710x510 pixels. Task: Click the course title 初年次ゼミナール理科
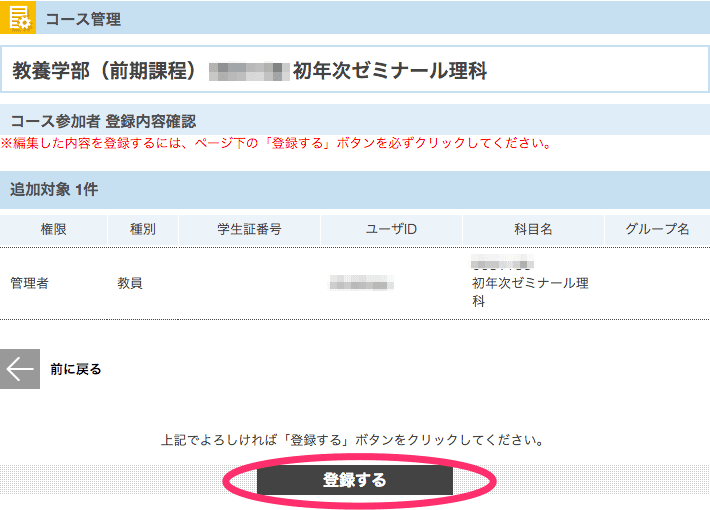pos(389,71)
